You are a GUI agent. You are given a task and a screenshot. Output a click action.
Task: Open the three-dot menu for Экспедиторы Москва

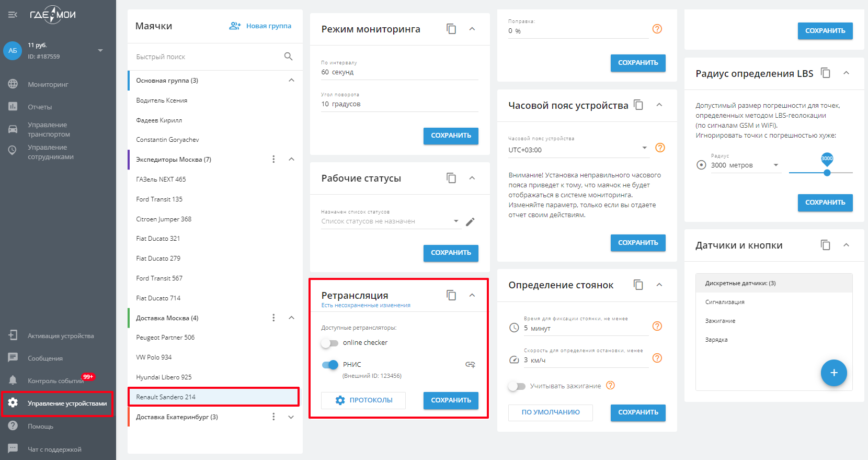[273, 160]
